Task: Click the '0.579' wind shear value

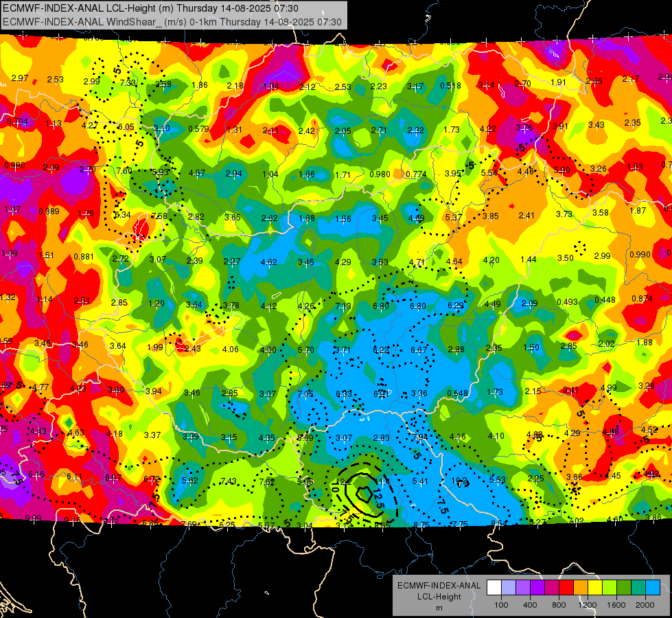Action: point(198,128)
